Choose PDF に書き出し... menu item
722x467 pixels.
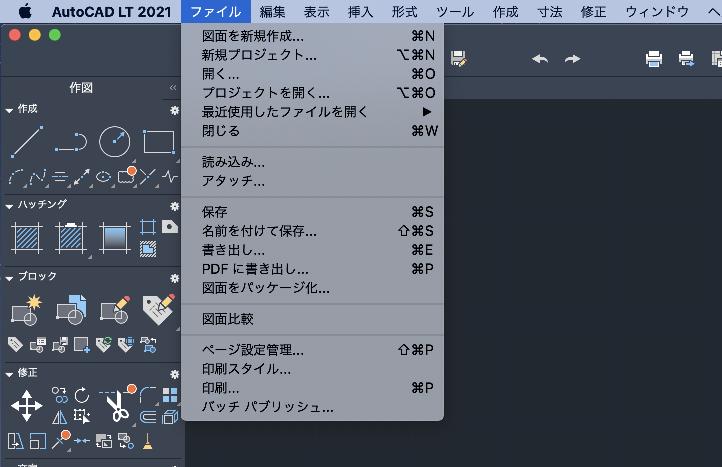(313, 269)
